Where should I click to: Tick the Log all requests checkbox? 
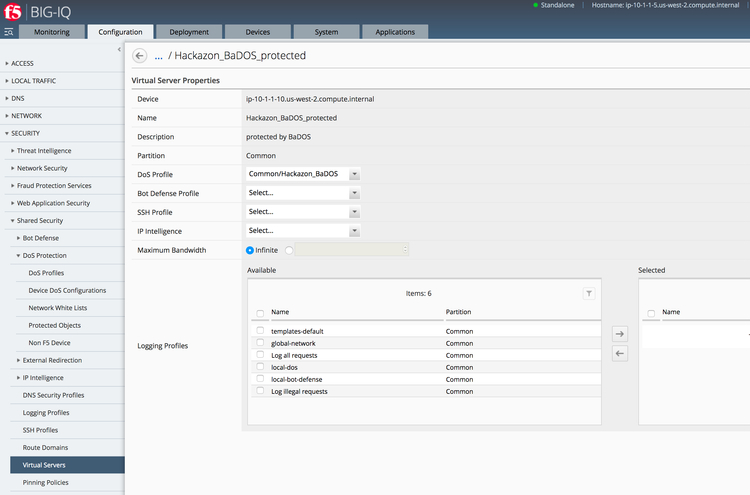pos(261,355)
